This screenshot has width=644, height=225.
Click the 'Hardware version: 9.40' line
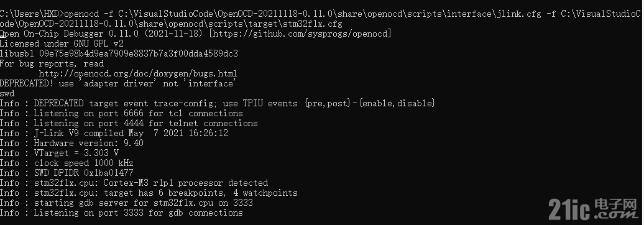[71, 144]
